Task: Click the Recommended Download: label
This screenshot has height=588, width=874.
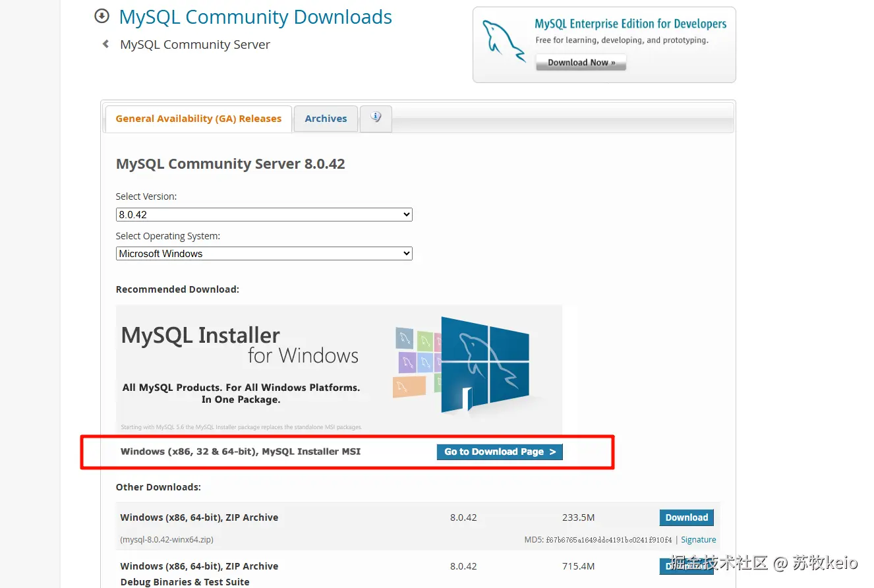Action: click(177, 289)
